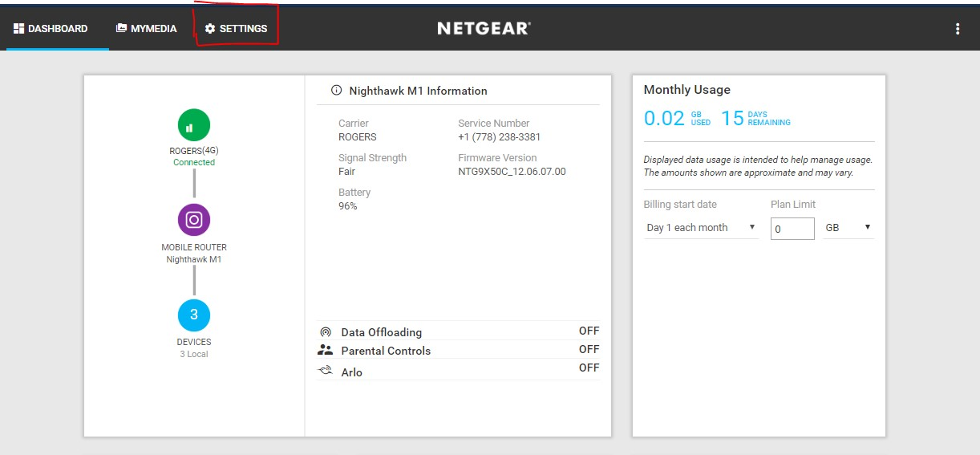Click the Plan Limit input field

point(792,229)
